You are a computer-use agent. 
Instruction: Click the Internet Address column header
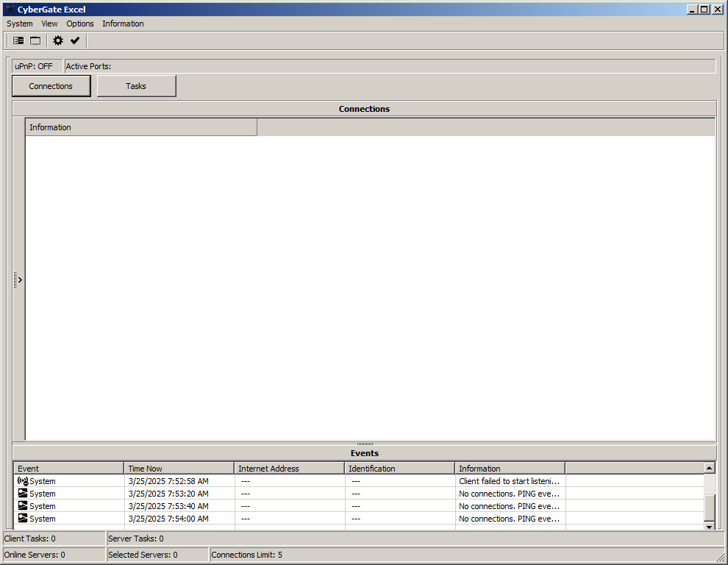(289, 469)
